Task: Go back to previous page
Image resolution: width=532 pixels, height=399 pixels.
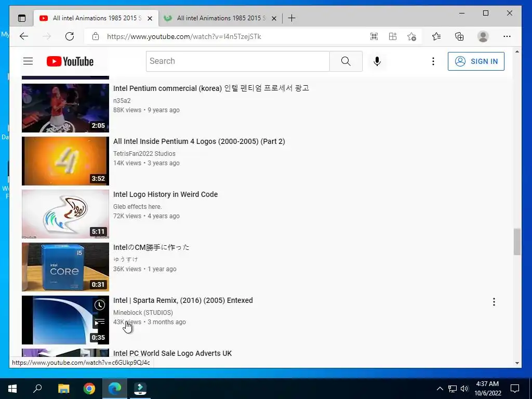Action: coord(24,36)
